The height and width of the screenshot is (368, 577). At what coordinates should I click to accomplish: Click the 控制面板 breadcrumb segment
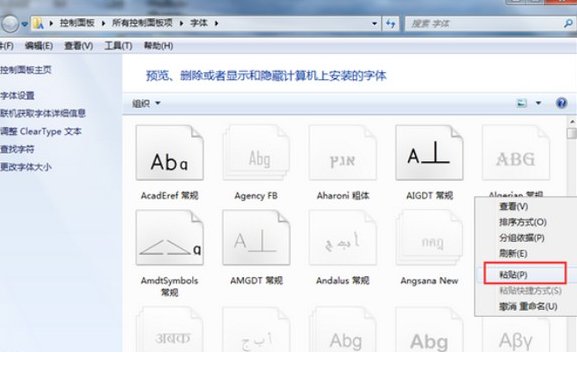point(77,23)
